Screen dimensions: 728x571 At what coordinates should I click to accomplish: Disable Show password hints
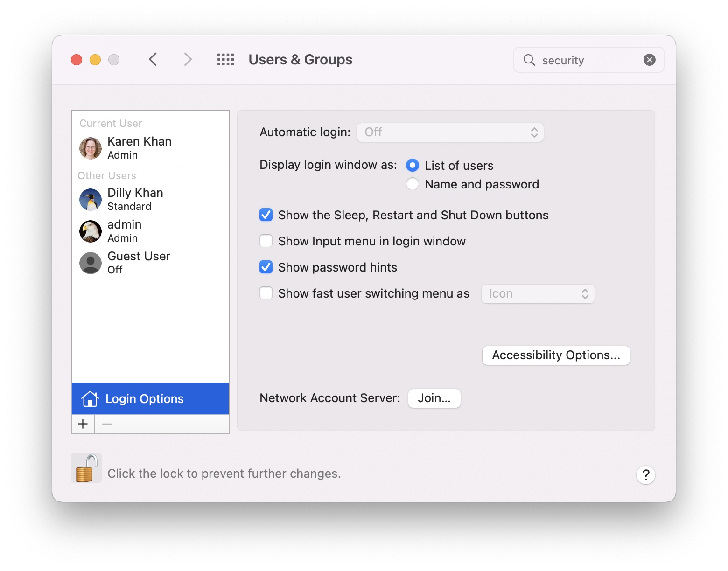click(x=266, y=267)
